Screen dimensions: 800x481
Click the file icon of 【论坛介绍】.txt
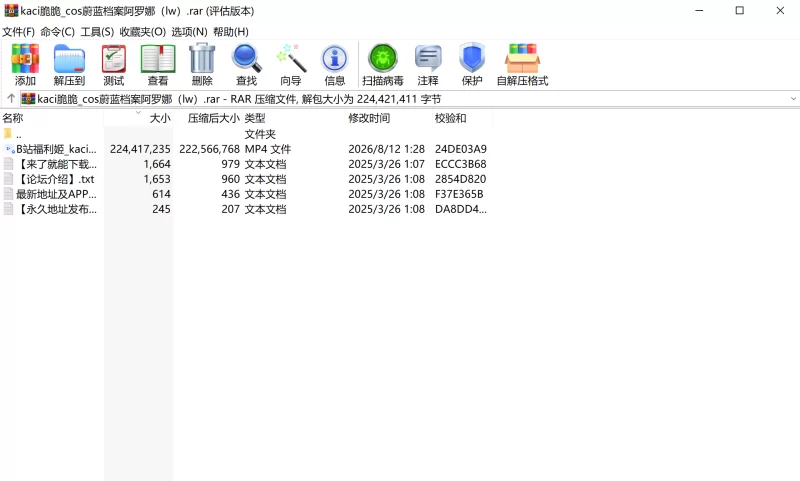9,179
